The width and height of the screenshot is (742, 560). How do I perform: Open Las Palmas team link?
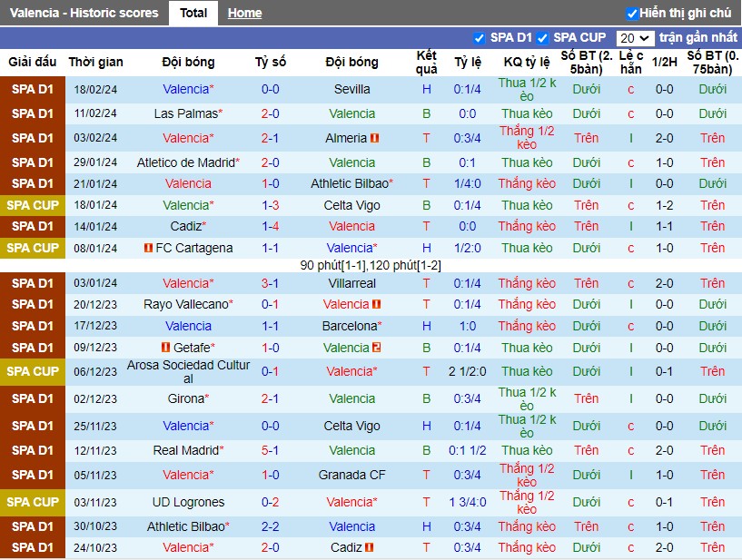coord(188,113)
